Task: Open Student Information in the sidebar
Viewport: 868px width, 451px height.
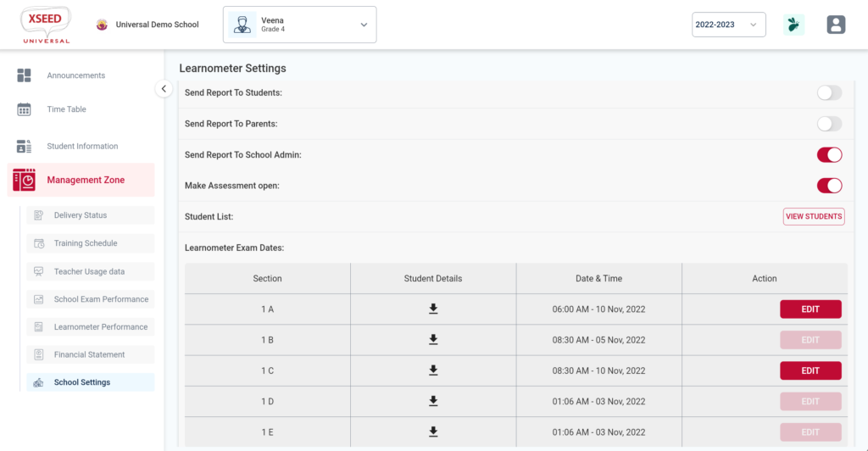Action: coord(81,146)
